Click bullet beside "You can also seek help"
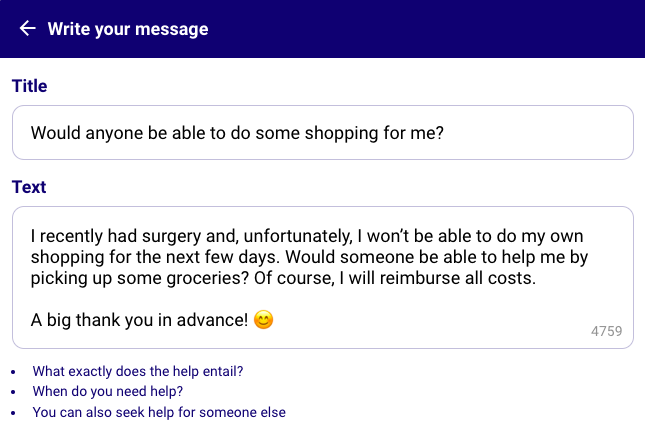This screenshot has width=645, height=433. tap(13, 413)
